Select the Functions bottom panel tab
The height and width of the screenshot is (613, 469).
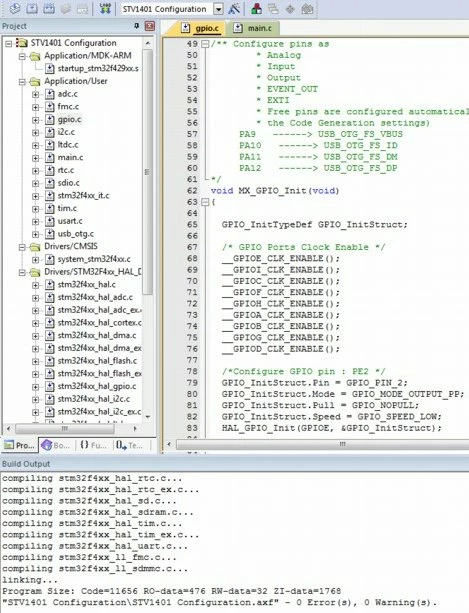pos(94,445)
